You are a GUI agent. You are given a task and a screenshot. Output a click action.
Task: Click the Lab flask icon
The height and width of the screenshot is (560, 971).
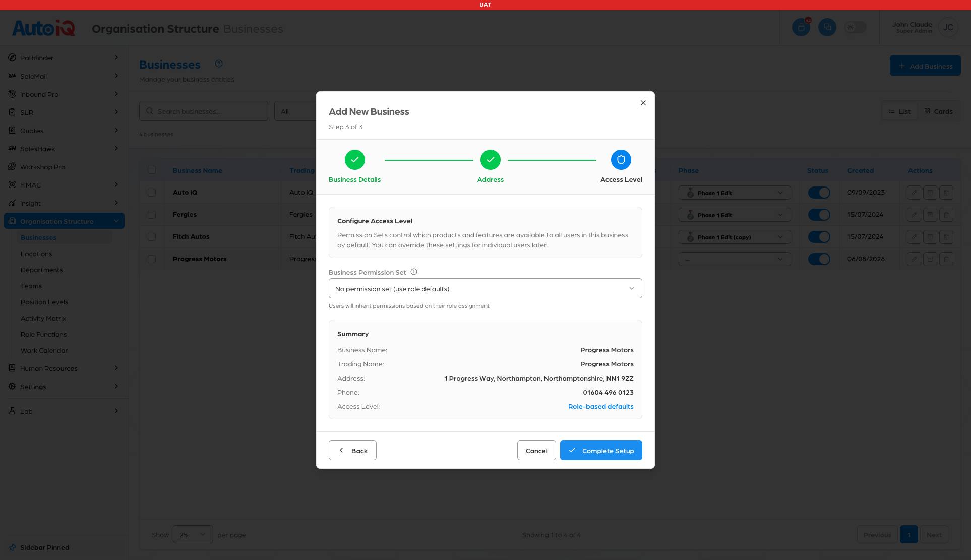(x=12, y=411)
